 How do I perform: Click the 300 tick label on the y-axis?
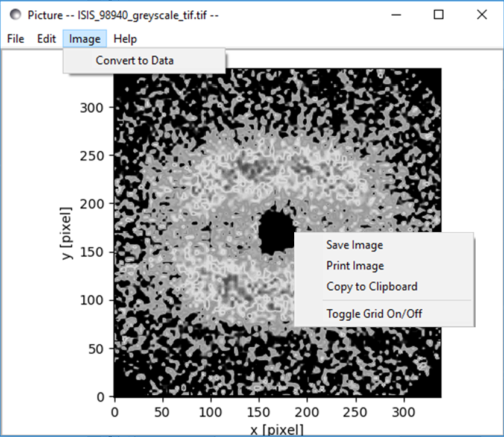pyautogui.click(x=92, y=107)
